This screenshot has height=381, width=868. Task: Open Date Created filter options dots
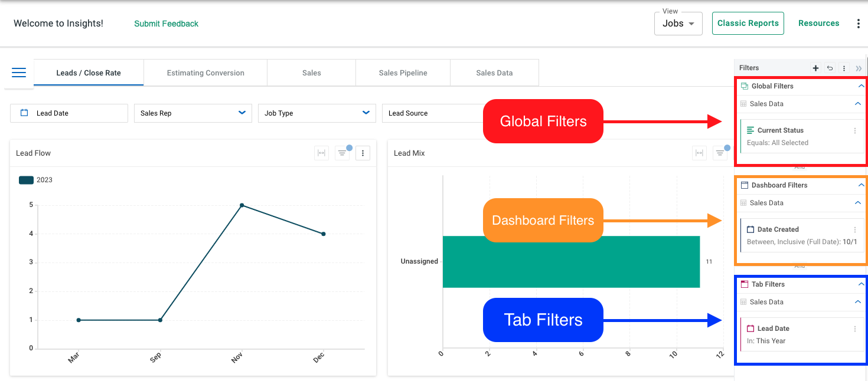point(854,230)
